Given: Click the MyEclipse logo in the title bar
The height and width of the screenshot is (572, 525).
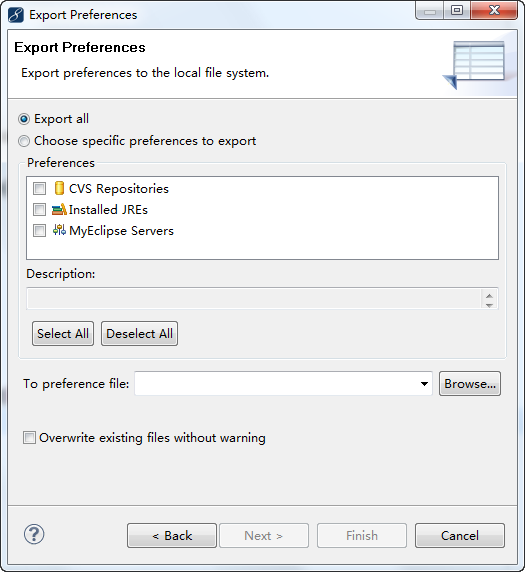Looking at the screenshot, I should (16, 15).
